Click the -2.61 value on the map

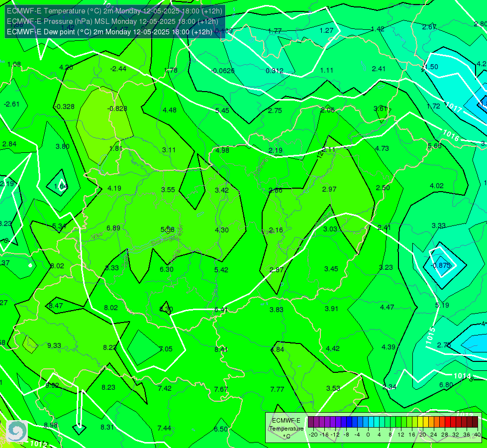(x=11, y=104)
